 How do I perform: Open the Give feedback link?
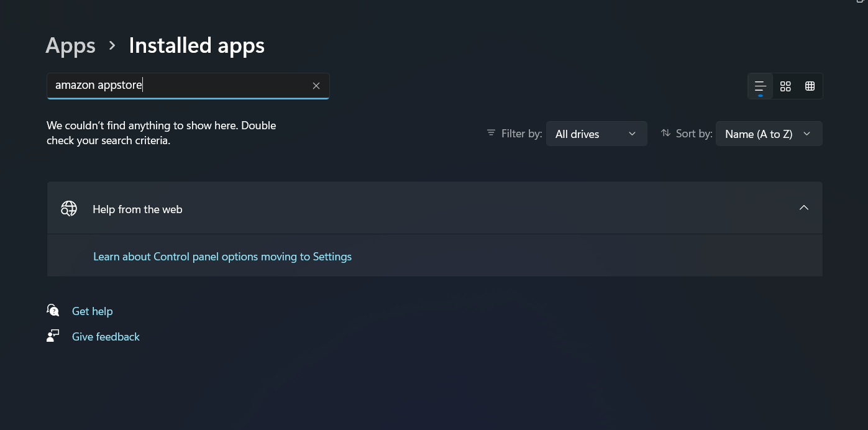(106, 337)
